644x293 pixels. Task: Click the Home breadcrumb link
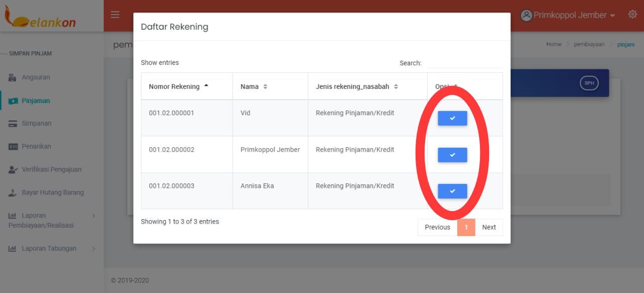tap(553, 44)
